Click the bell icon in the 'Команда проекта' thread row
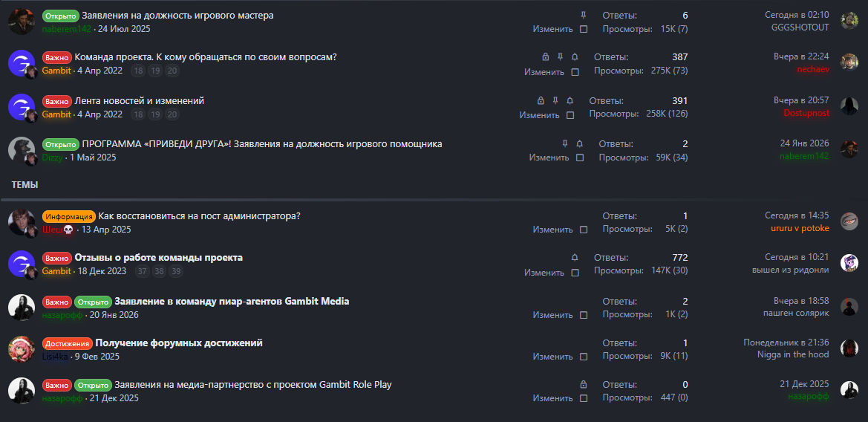Screen dimensions: 868x422 (575, 57)
